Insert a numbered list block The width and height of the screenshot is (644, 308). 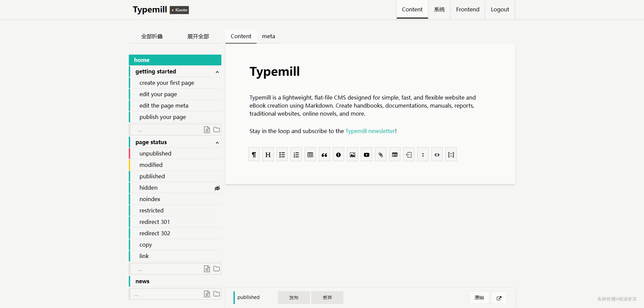296,155
